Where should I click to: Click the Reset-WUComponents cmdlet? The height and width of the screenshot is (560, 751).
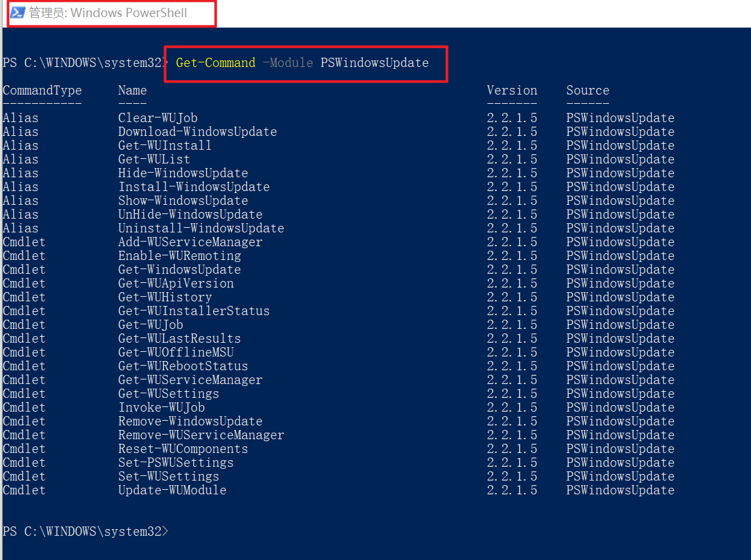tap(183, 449)
